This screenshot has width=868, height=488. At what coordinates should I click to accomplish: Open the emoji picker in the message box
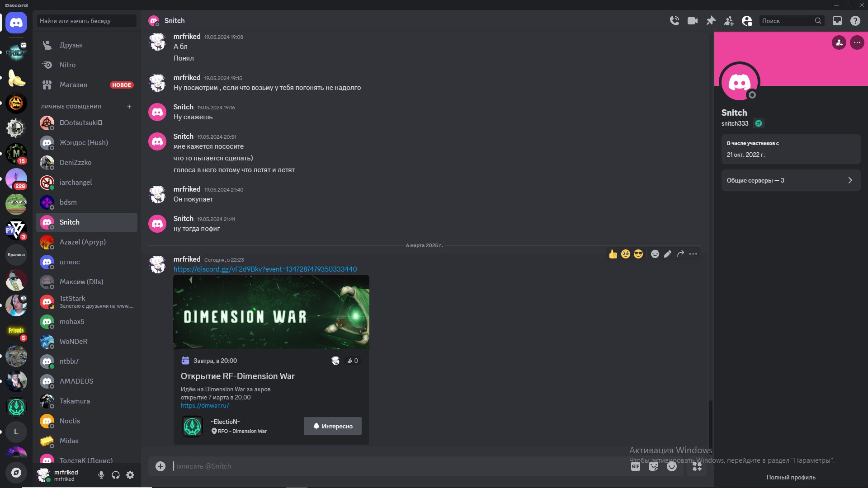[x=672, y=466]
